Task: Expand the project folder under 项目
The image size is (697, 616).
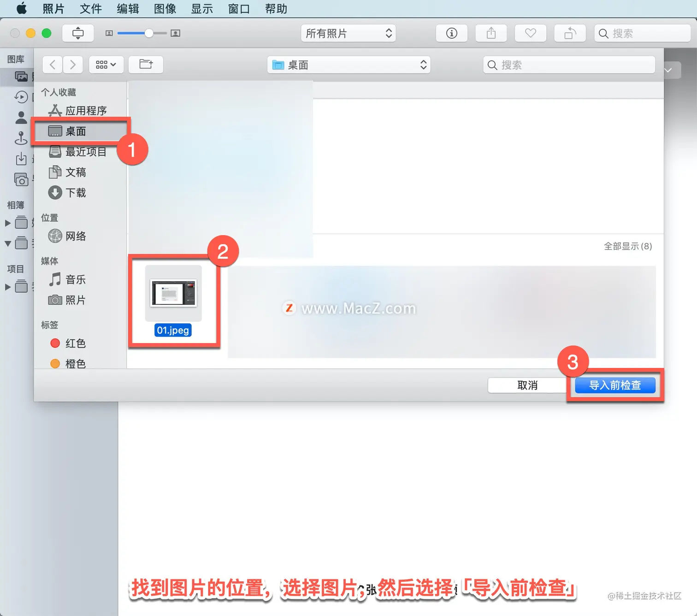Action: point(7,287)
